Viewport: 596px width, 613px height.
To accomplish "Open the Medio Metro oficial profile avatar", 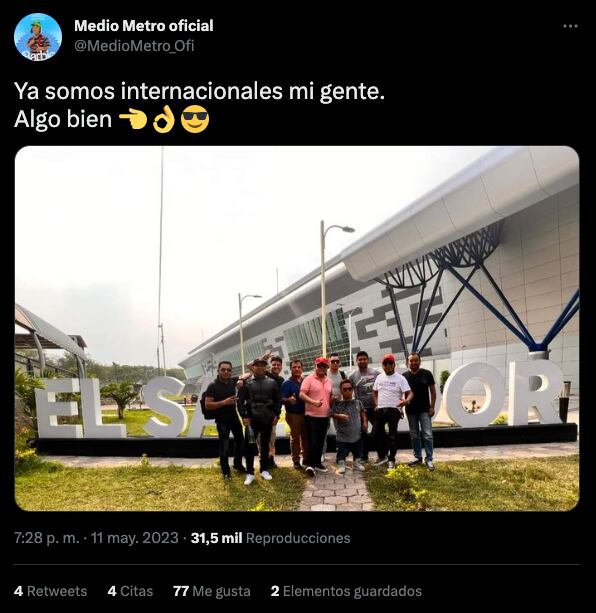I will (x=38, y=37).
